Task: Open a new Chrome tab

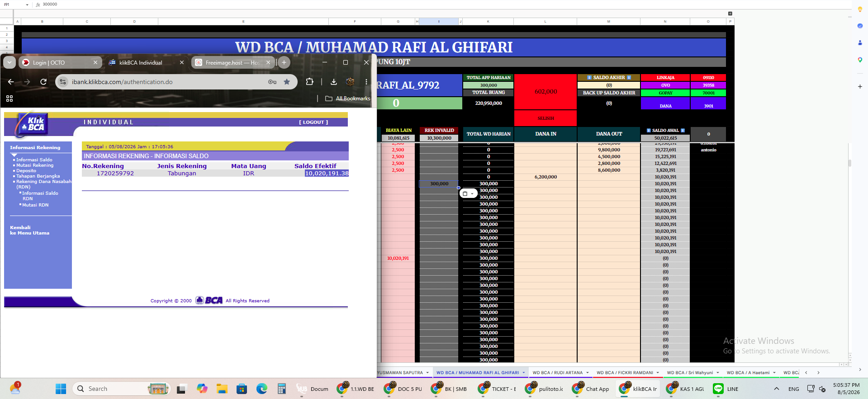Action: (284, 62)
